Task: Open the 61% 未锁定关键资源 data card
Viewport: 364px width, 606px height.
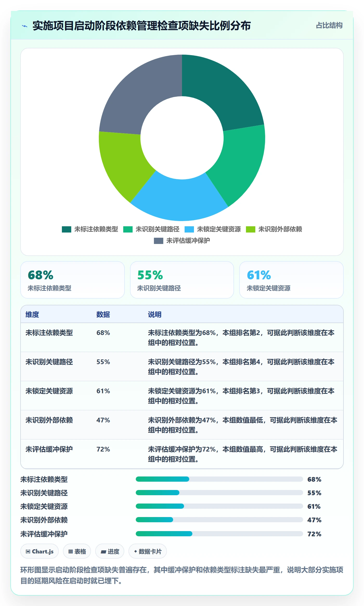Action: click(291, 280)
